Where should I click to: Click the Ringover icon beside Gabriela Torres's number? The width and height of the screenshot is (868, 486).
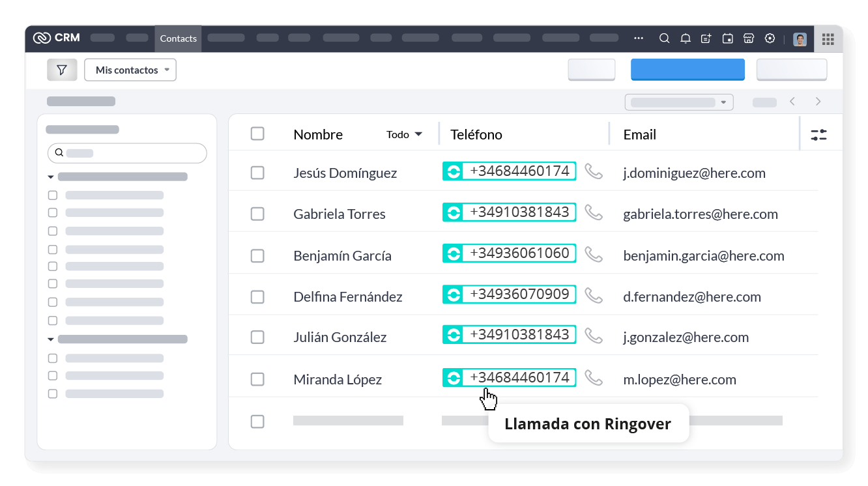coord(453,212)
